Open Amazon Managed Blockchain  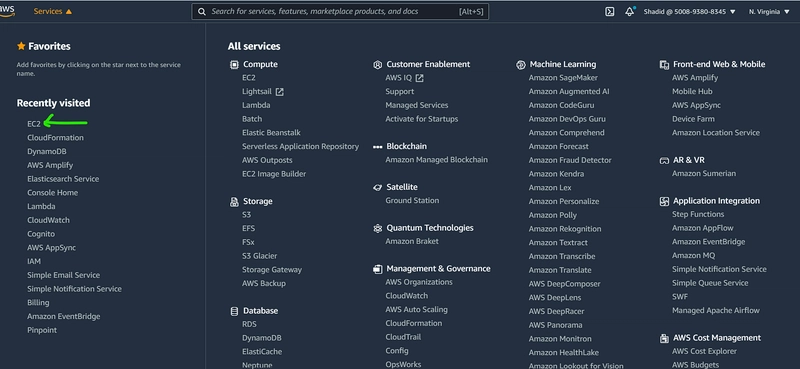437,160
